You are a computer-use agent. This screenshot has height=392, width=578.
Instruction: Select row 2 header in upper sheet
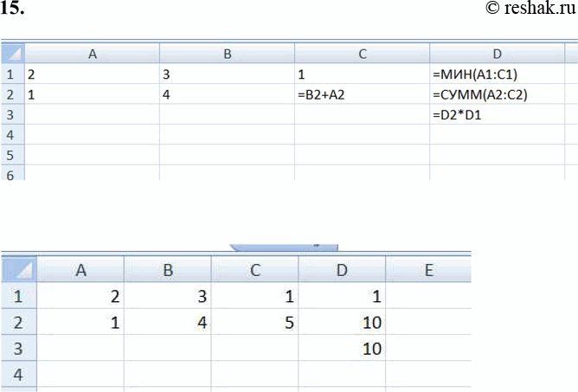point(13,94)
